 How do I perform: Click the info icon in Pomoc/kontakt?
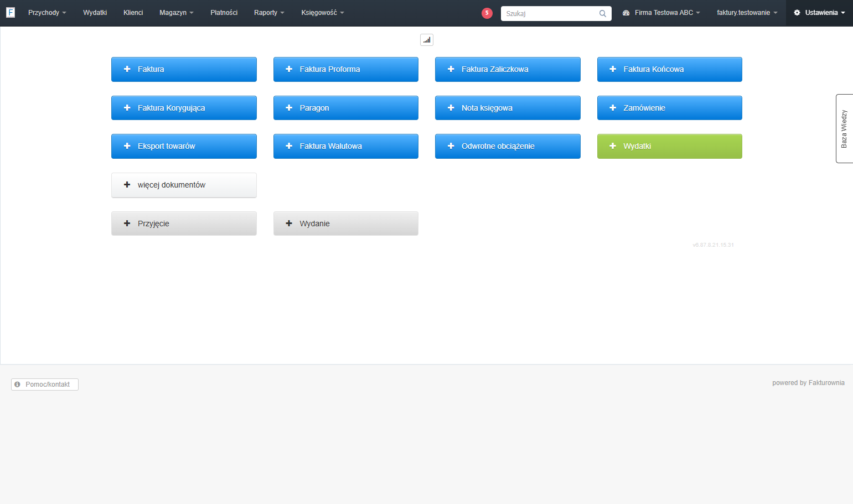point(17,385)
